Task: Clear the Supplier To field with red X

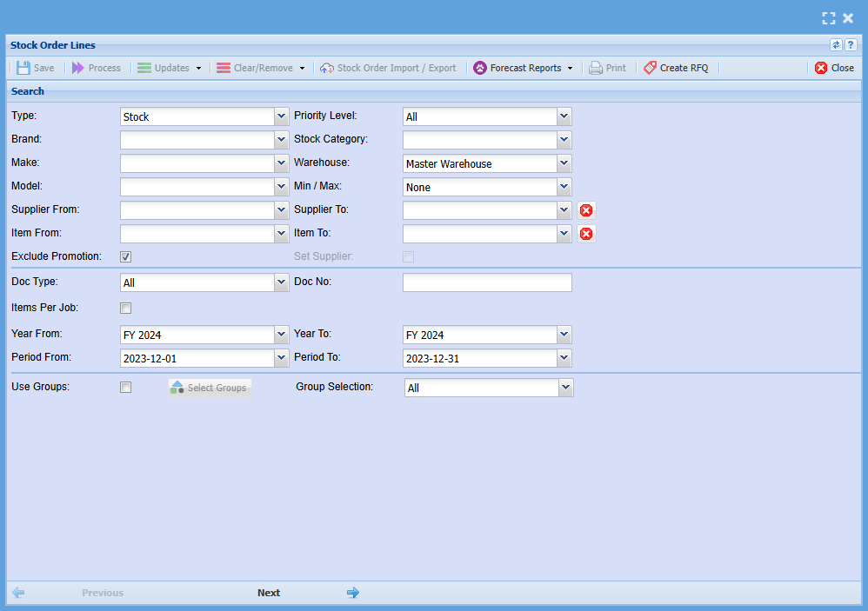Action: click(586, 210)
